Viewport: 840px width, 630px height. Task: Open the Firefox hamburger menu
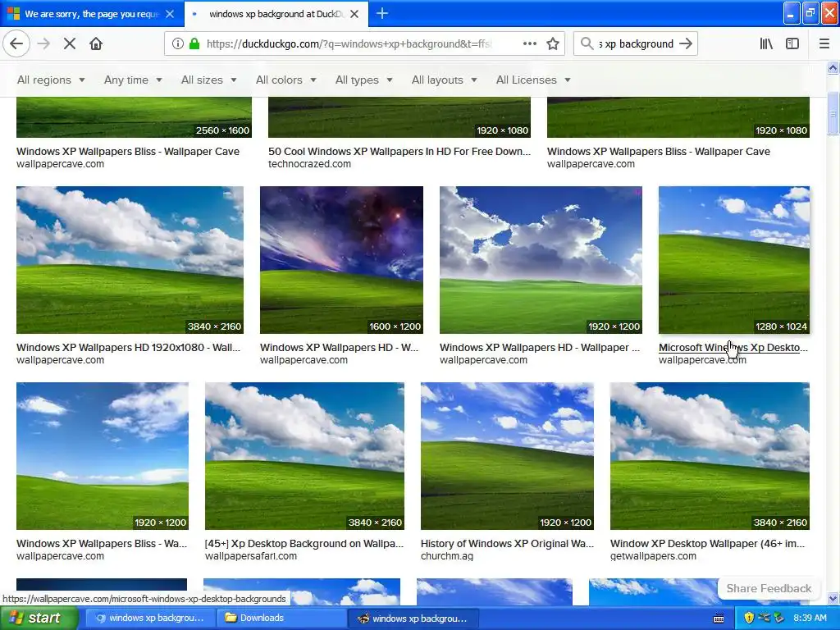click(x=824, y=43)
